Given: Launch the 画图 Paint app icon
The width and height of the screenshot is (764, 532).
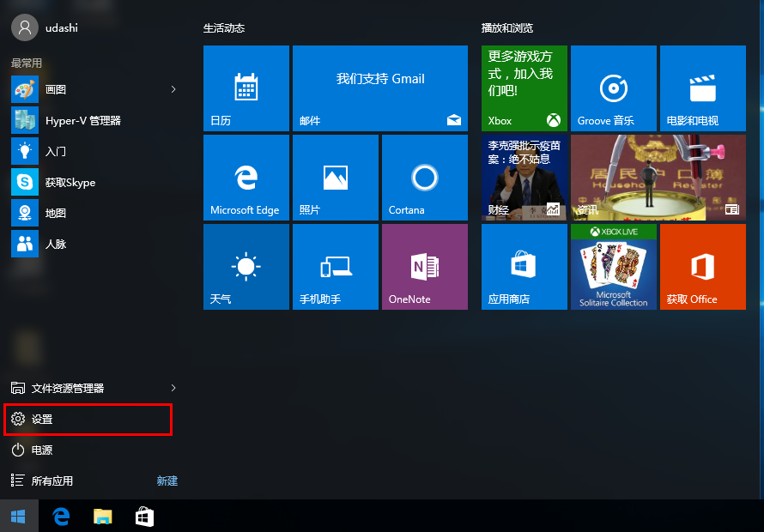Looking at the screenshot, I should pyautogui.click(x=25, y=89).
